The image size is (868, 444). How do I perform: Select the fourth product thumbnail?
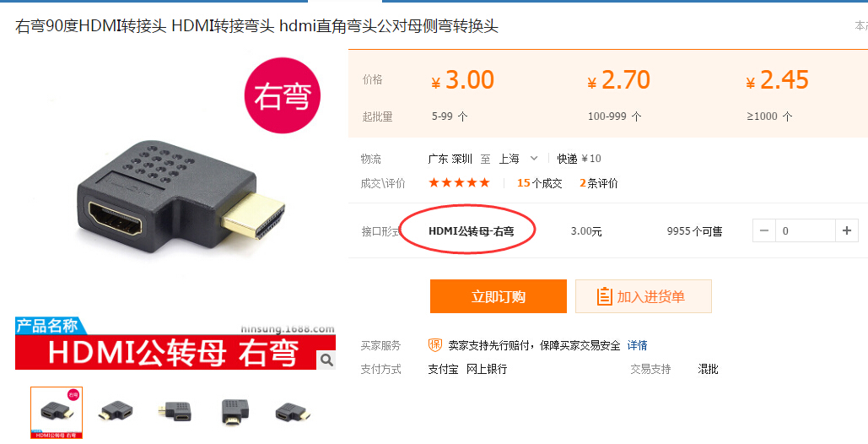[235, 412]
